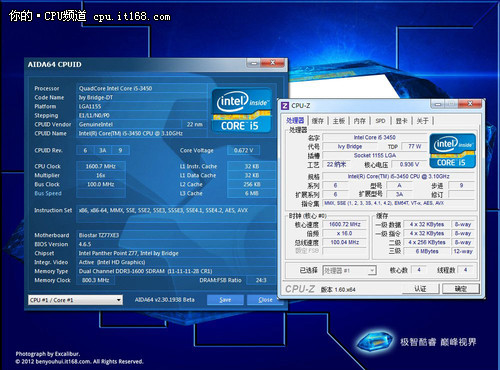Click the 倍频 value x 16.0 in CPU-Z
Screen dimensions: 500x370
point(344,233)
